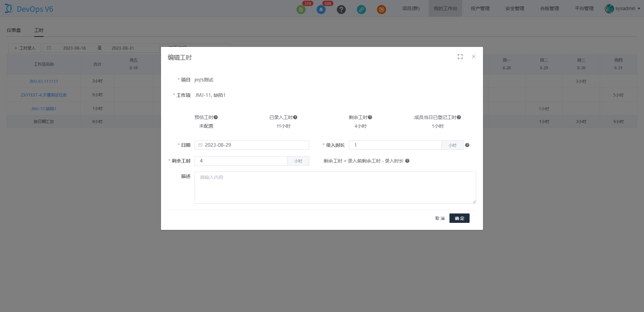Viewport: 644px width, 312px height.
Task: Toggle fullscreen for the edit dialog
Action: click(460, 57)
